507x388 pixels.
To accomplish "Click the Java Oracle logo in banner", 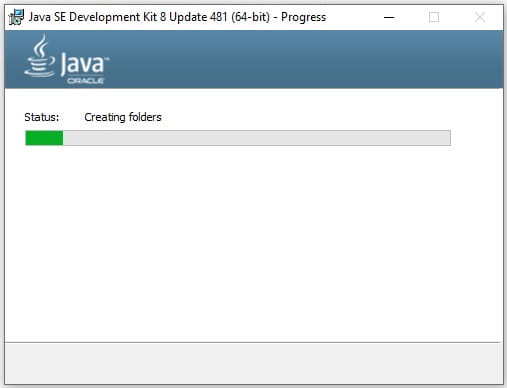I will pyautogui.click(x=66, y=59).
